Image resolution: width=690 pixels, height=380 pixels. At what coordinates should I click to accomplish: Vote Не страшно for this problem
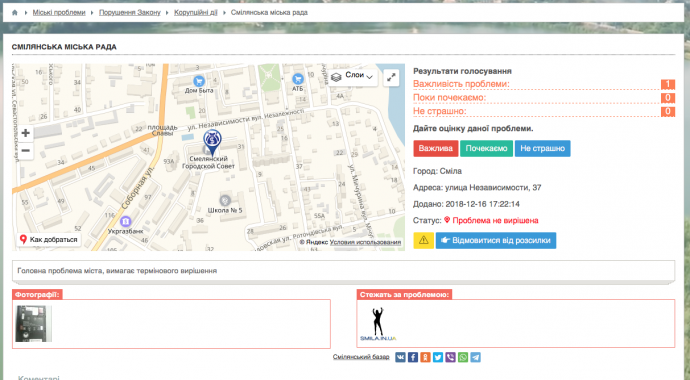click(543, 149)
